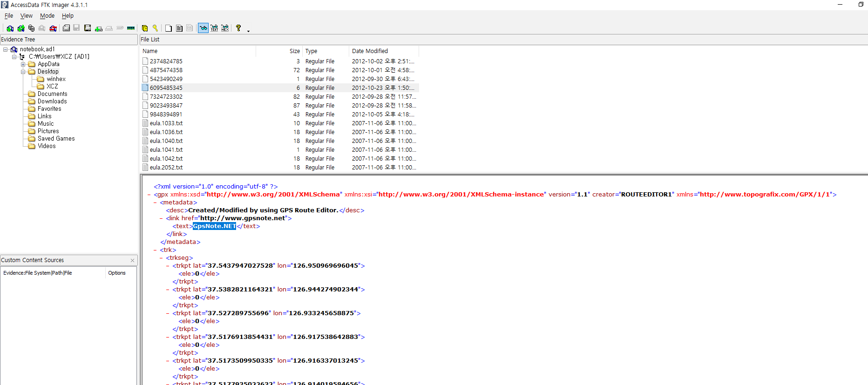Click the Export Files blank page icon
The height and width of the screenshot is (385, 868).
click(x=169, y=28)
